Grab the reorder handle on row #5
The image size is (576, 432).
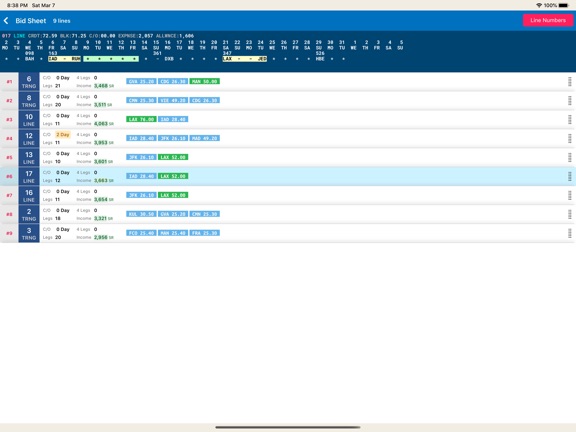tap(569, 157)
